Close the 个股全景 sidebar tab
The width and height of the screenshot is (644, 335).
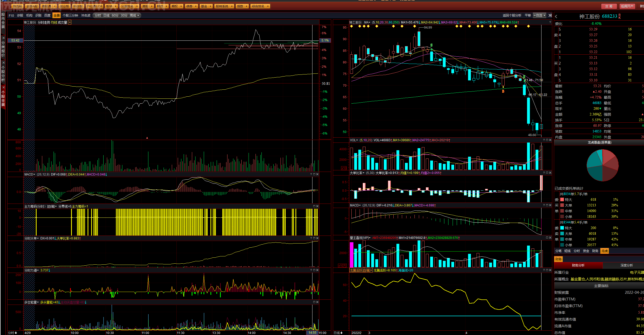coord(3,87)
